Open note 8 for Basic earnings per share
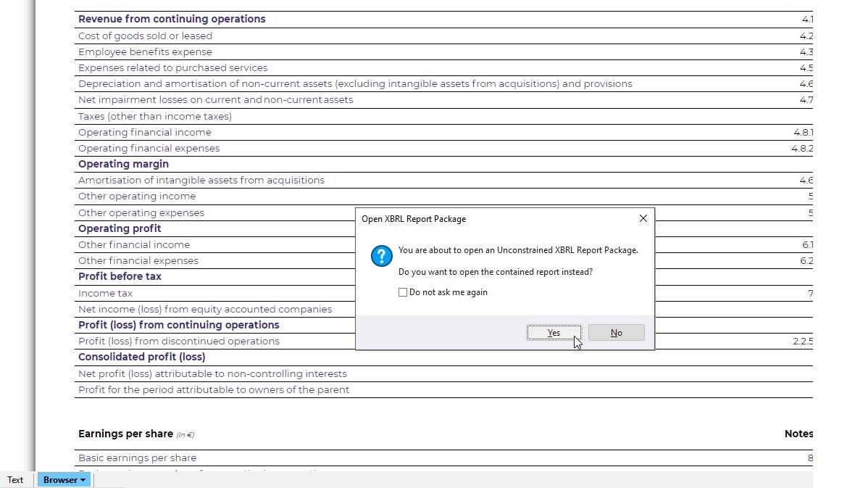Screen dimensions: 868x488 click(x=809, y=458)
